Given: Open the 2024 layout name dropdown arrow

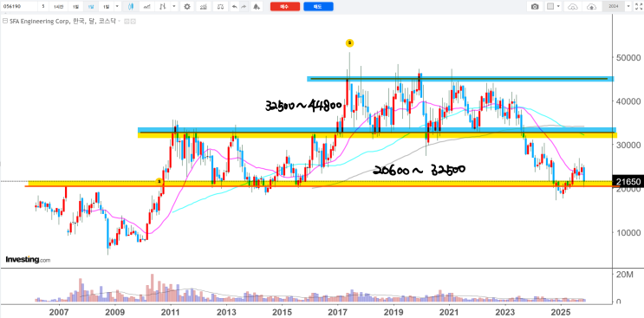Looking at the screenshot, I should tap(628, 7).
